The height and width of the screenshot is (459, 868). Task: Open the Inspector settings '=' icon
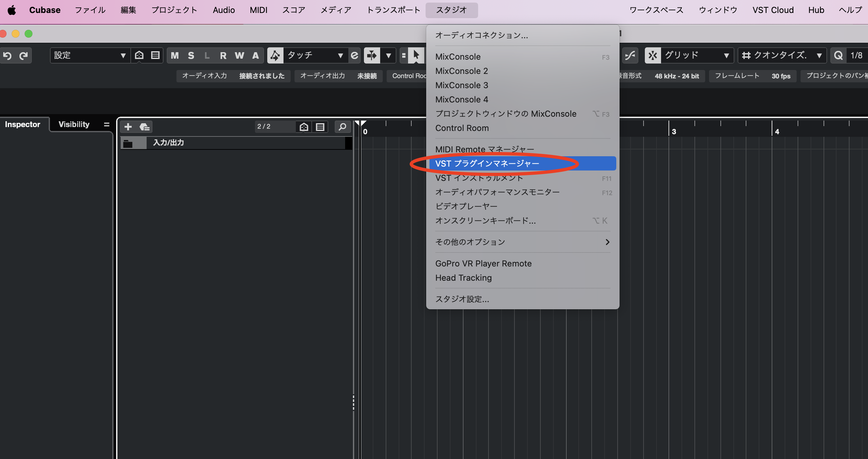click(x=106, y=124)
